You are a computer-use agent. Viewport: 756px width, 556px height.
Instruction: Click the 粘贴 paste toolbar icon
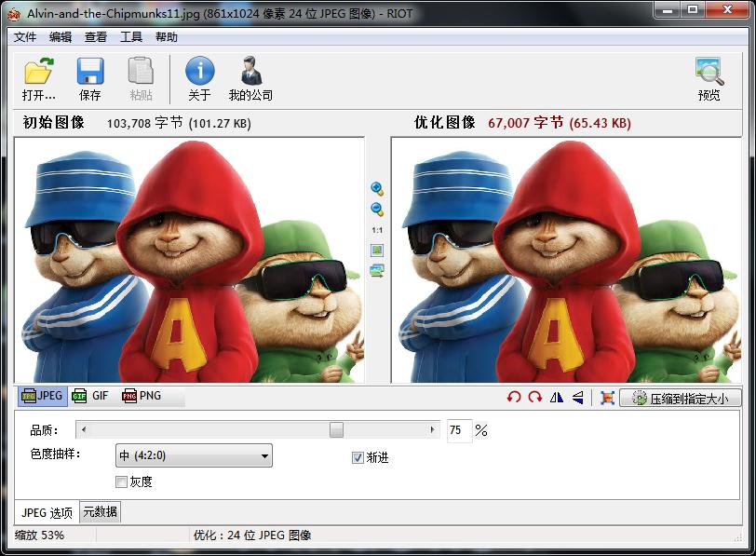click(x=141, y=79)
